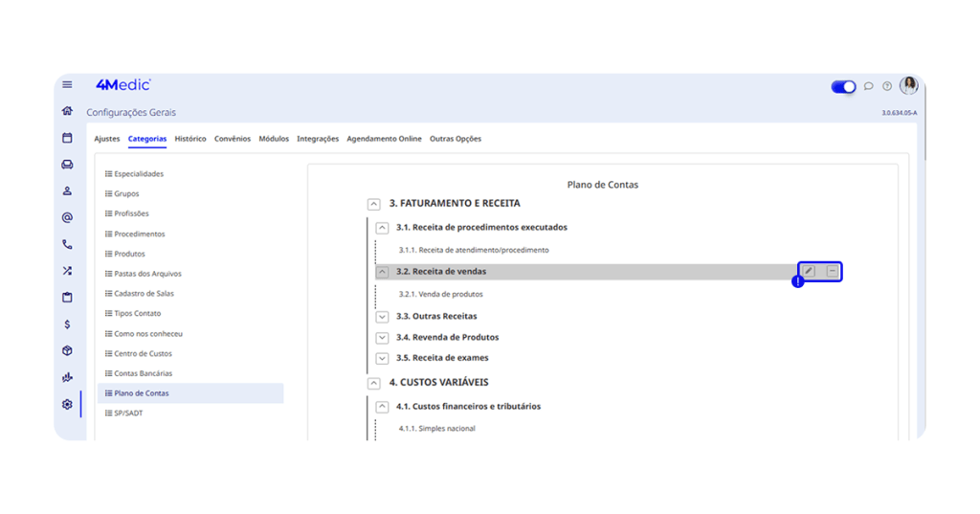Expand the 3.5. Receita de exames node

383,358
